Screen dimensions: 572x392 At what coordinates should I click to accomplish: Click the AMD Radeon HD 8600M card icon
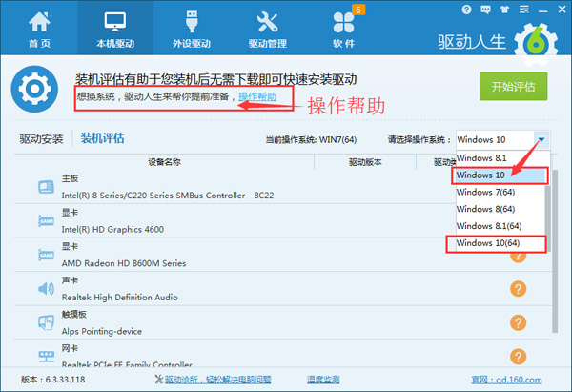[x=47, y=255]
